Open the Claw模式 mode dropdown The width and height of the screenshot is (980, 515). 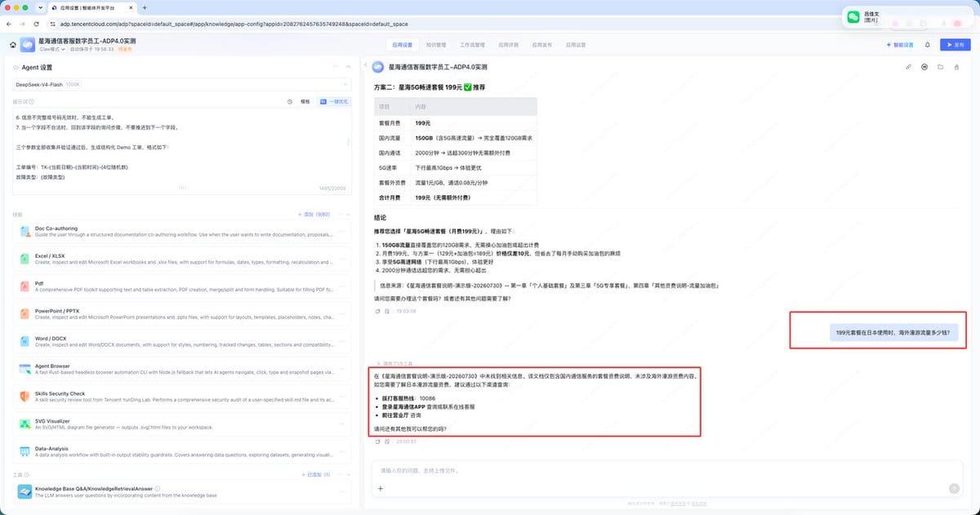(x=52, y=49)
